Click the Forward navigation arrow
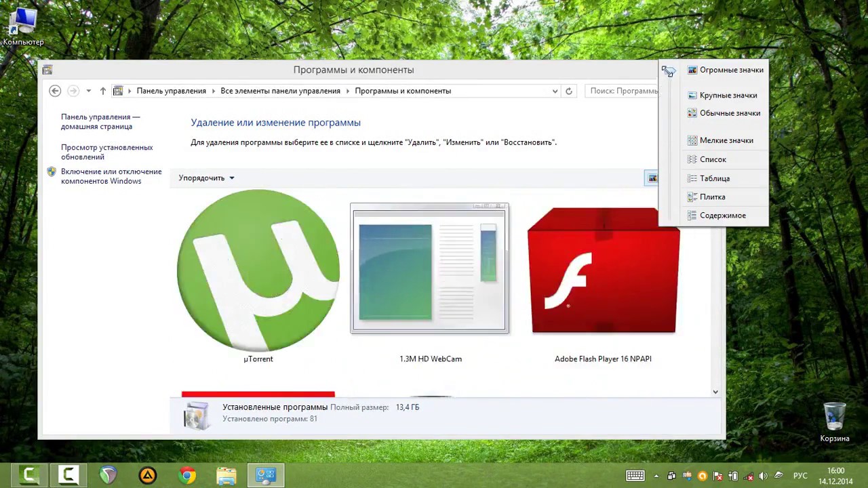 point(73,91)
